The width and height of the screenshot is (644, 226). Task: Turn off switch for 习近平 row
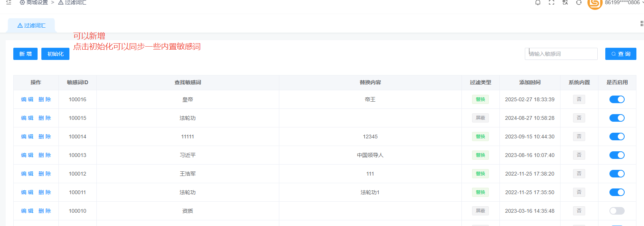(617, 155)
